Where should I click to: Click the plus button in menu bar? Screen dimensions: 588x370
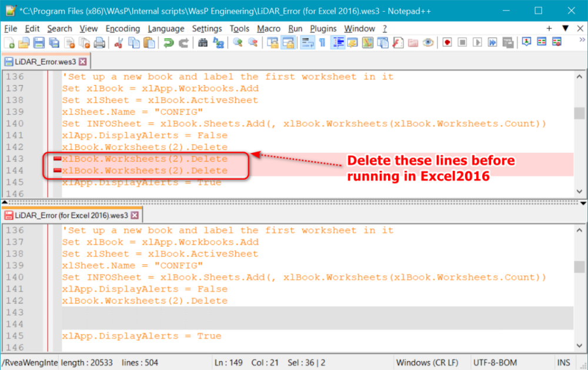click(x=549, y=28)
